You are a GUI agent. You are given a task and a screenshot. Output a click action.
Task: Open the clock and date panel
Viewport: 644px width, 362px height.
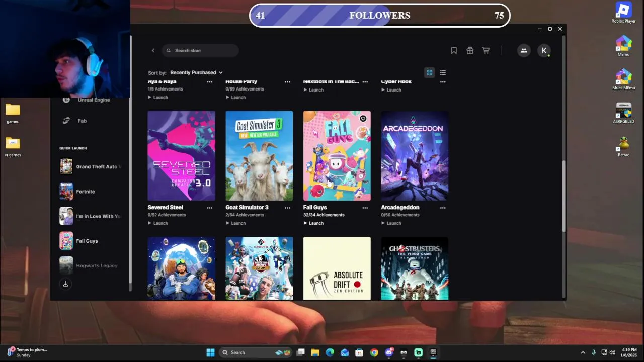pos(629,352)
